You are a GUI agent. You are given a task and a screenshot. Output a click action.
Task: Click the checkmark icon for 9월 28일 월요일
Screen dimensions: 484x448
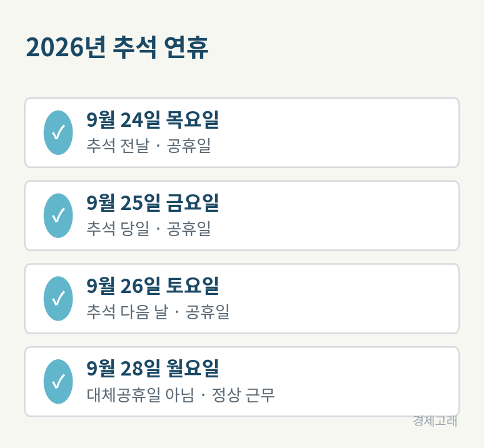(58, 381)
